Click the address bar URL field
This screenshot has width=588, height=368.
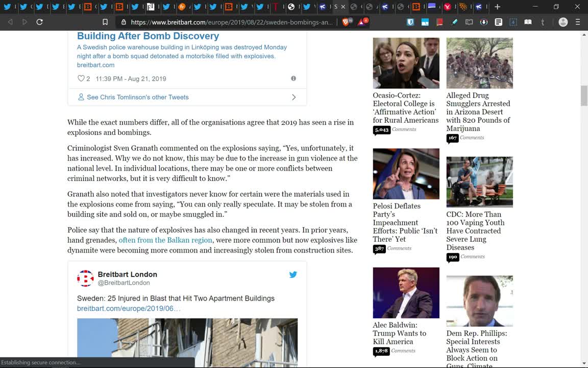[x=231, y=22]
